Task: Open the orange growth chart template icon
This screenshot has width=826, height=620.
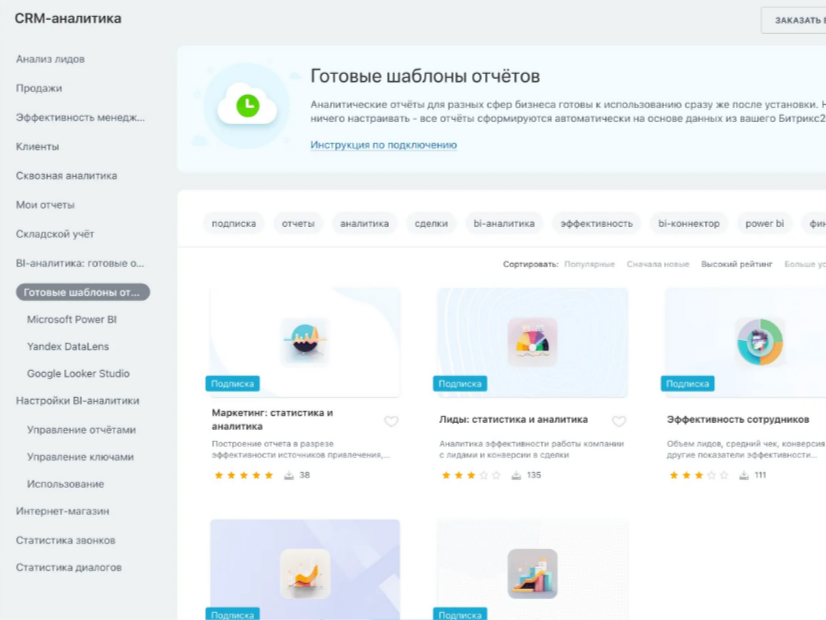Action: pyautogui.click(x=305, y=574)
